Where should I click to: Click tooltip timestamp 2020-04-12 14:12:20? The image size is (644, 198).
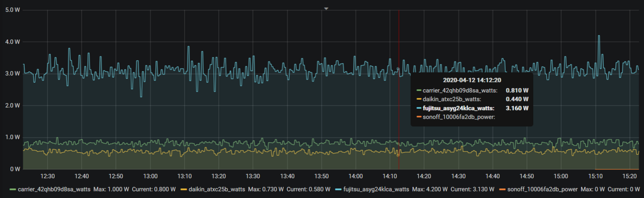[x=471, y=80]
